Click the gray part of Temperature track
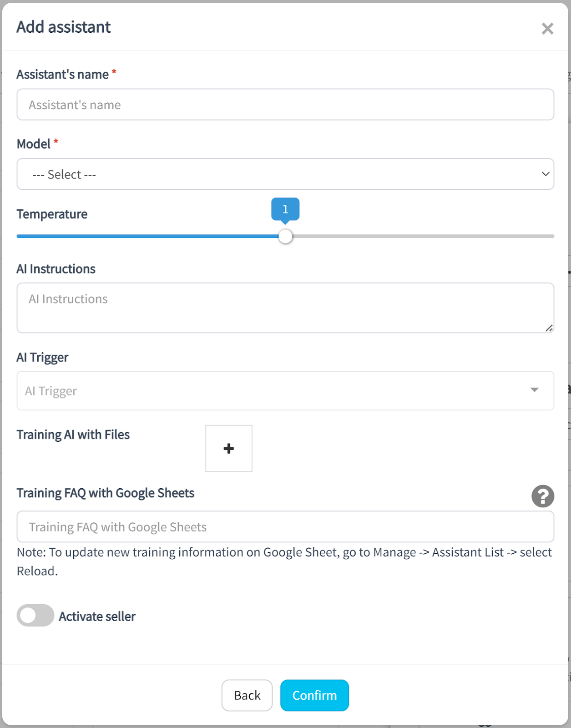 point(423,237)
